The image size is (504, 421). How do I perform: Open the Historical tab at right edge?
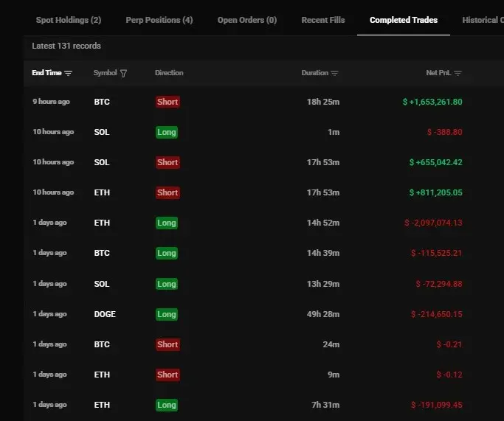pyautogui.click(x=482, y=20)
